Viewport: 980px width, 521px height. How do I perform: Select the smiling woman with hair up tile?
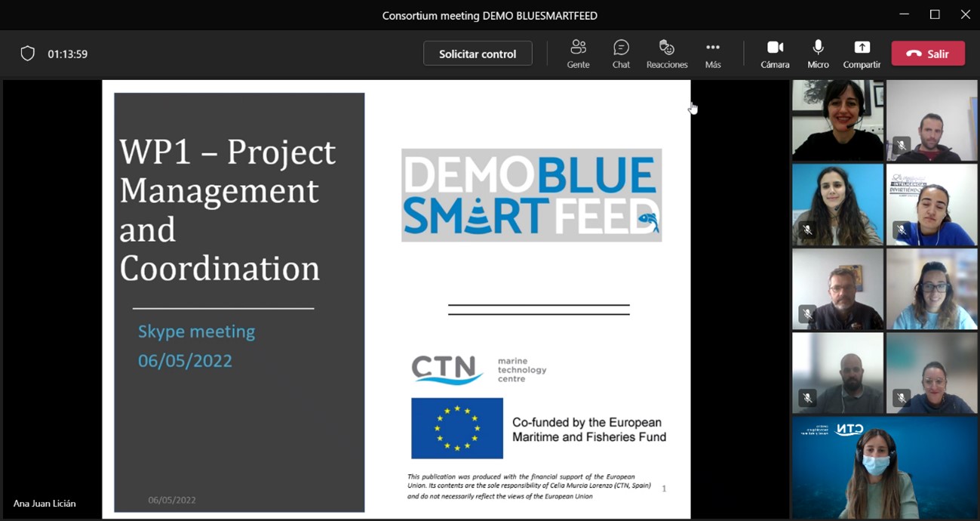(932, 373)
